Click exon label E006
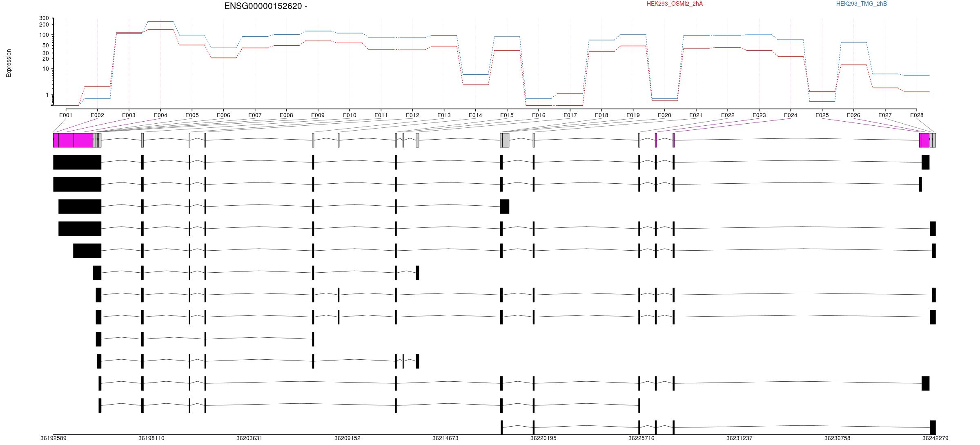Screen dimensions: 980x445 (x=223, y=115)
